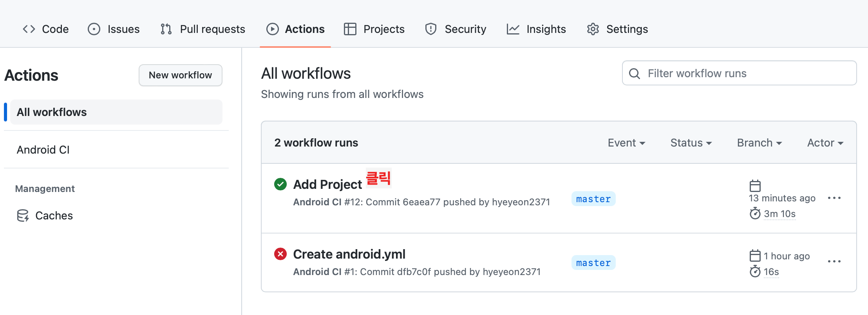Click the Projects table icon
868x315 pixels.
pos(350,29)
